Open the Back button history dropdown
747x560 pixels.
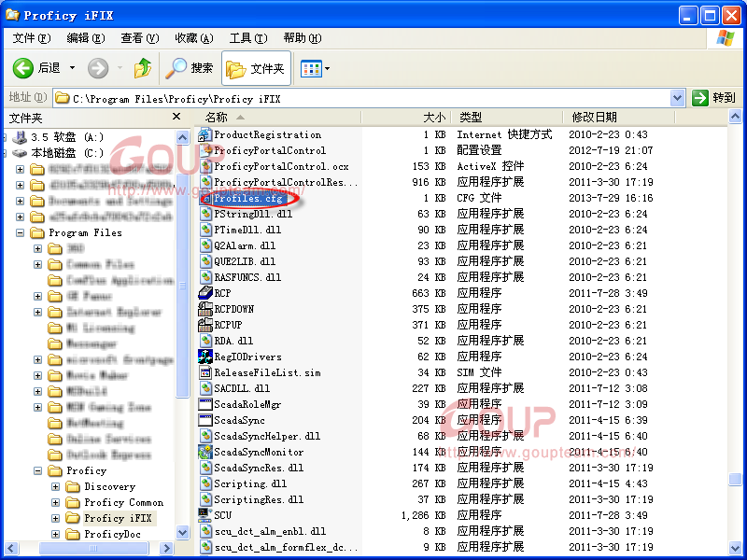click(73, 68)
